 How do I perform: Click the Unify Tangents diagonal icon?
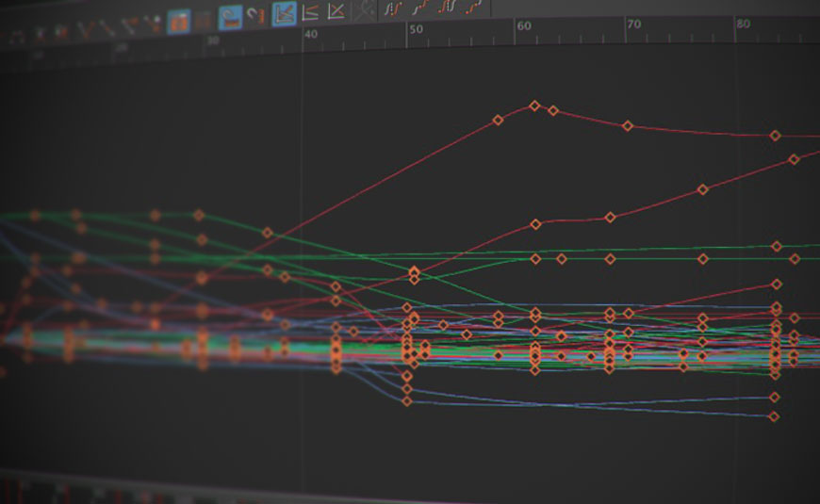(x=107, y=27)
